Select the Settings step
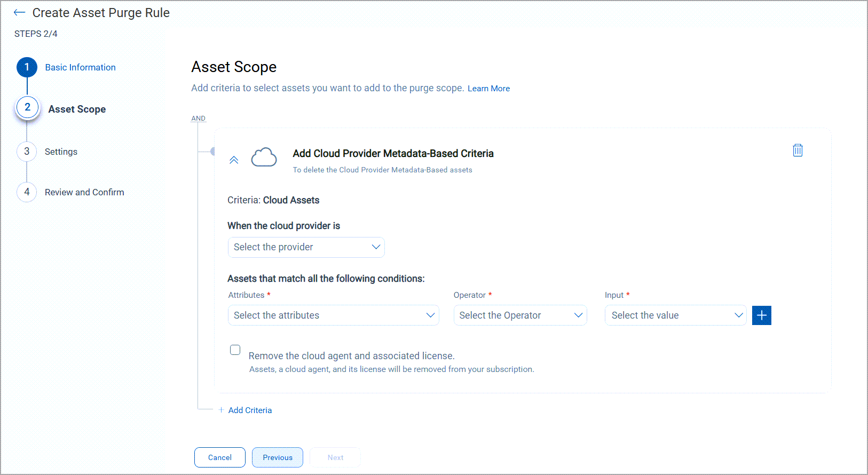 click(x=61, y=152)
